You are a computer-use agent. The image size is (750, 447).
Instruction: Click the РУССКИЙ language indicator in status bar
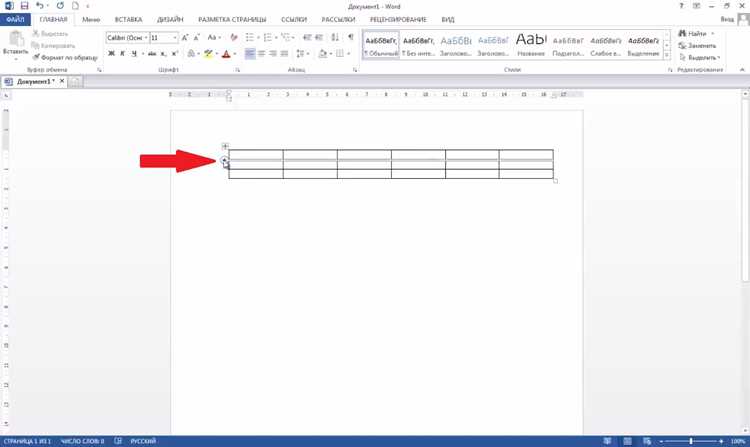coord(143,441)
